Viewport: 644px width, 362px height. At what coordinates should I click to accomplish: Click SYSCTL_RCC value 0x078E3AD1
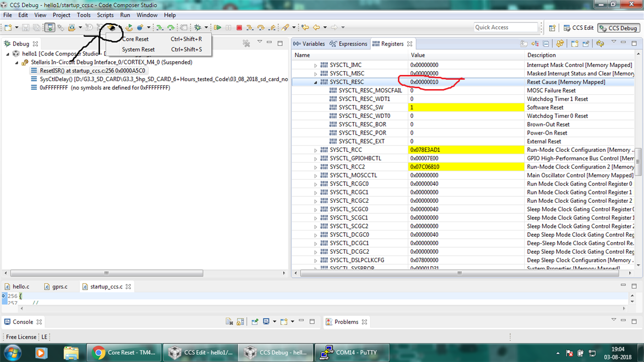[x=466, y=150]
